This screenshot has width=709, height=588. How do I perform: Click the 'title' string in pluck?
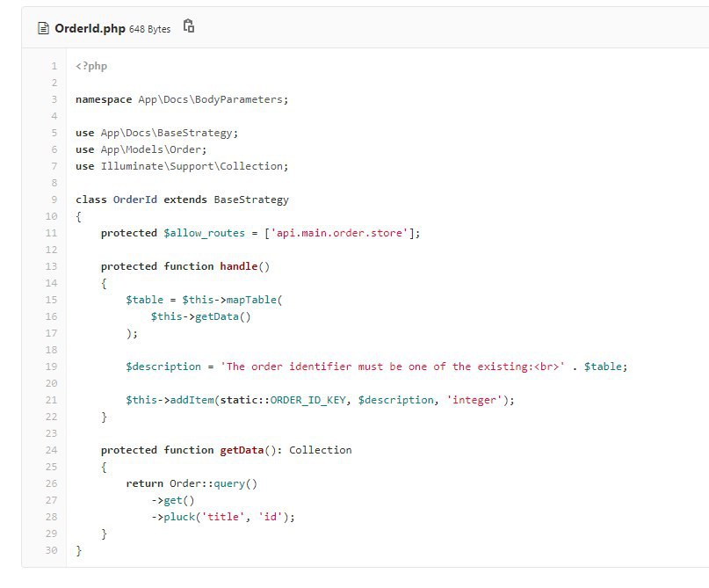coord(222,517)
